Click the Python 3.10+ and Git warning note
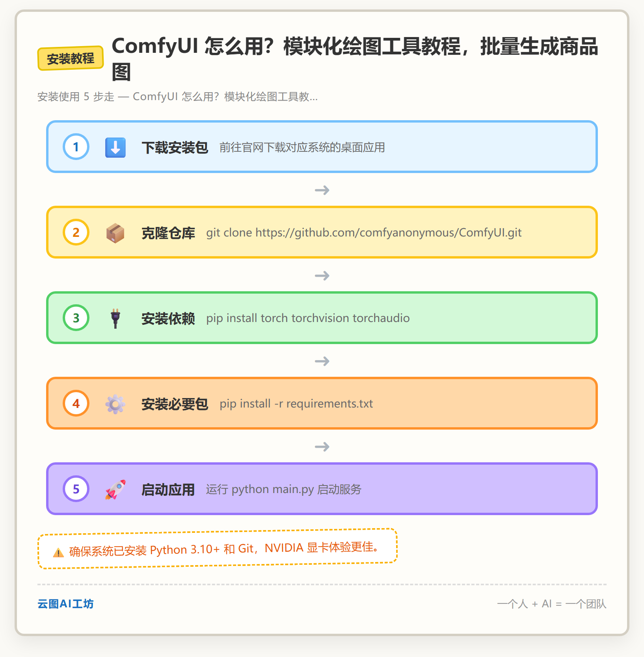Image resolution: width=644 pixels, height=657 pixels. 218,549
